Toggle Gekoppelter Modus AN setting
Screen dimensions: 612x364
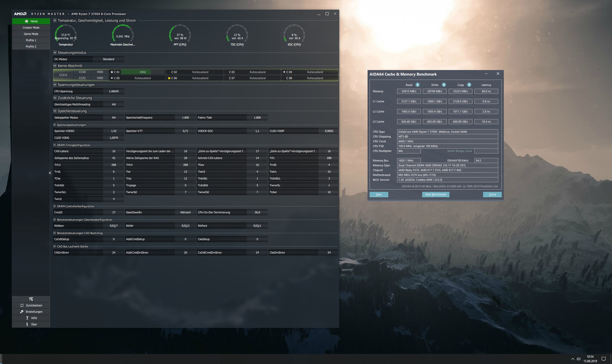[114, 118]
